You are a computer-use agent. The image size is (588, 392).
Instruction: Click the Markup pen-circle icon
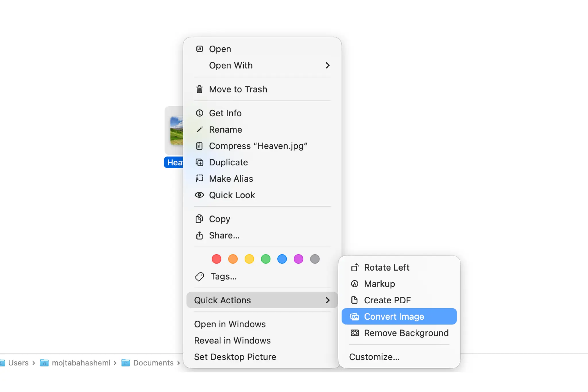(x=355, y=284)
